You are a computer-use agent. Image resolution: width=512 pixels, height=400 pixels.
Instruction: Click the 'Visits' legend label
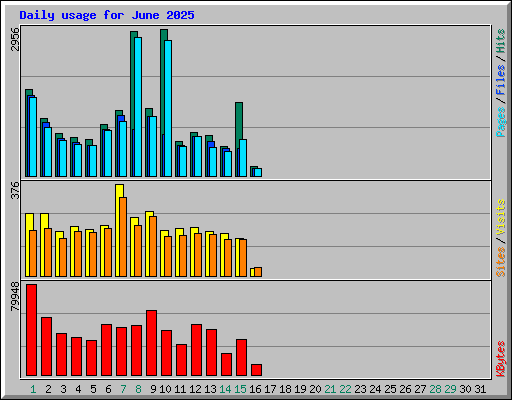tap(501, 218)
